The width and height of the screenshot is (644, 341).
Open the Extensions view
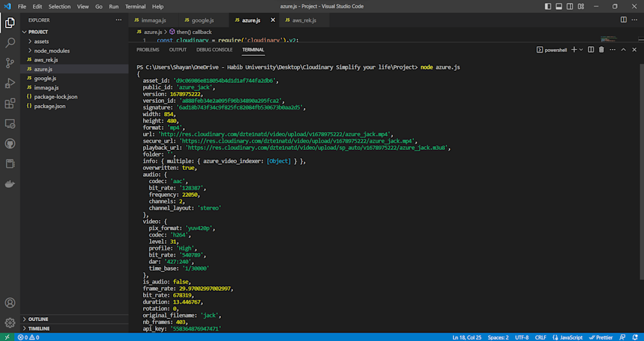pos(10,104)
